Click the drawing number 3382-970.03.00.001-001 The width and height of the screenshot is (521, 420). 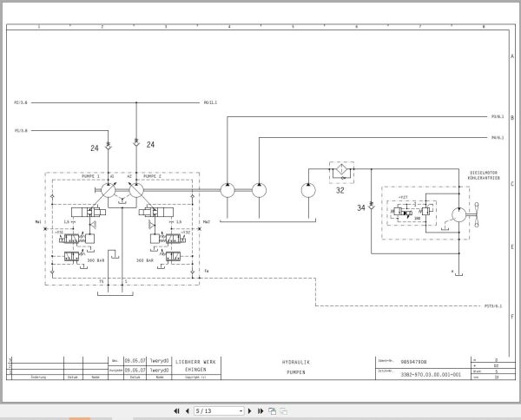431,375
